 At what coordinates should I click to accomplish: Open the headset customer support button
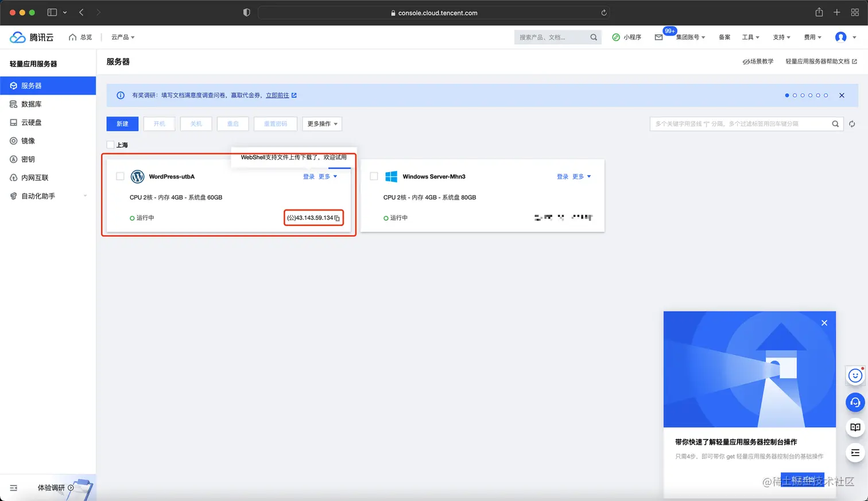tap(855, 402)
